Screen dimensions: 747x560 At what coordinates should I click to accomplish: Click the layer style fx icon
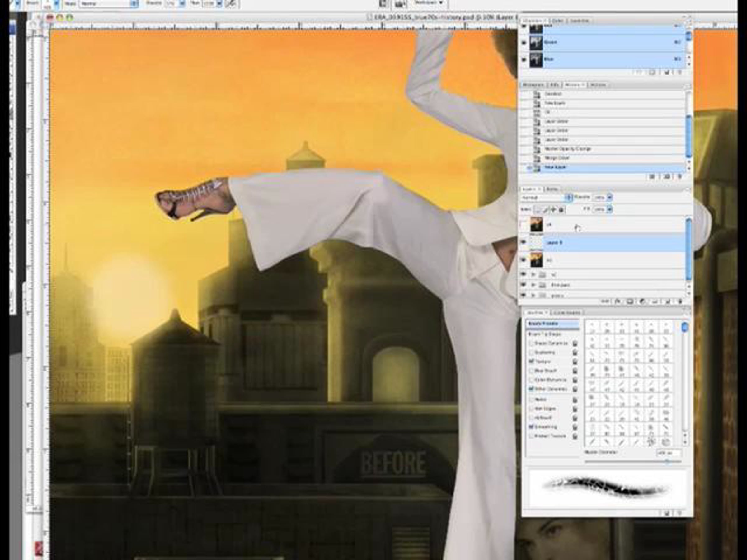[618, 301]
